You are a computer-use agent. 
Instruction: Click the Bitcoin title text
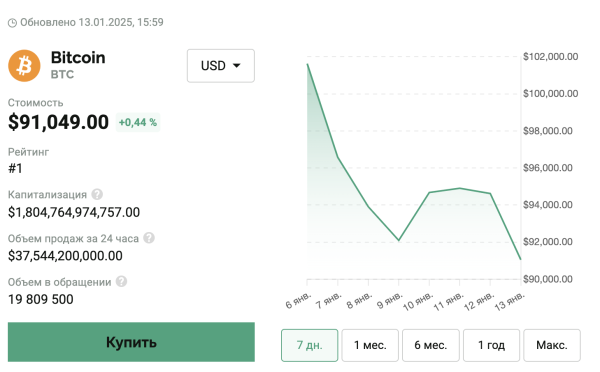pos(78,58)
